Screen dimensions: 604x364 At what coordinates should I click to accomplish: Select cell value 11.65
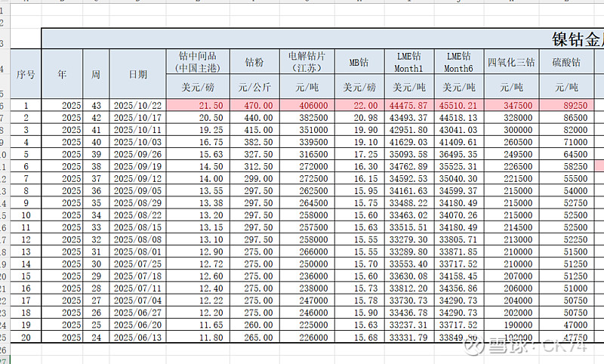[x=198, y=325]
